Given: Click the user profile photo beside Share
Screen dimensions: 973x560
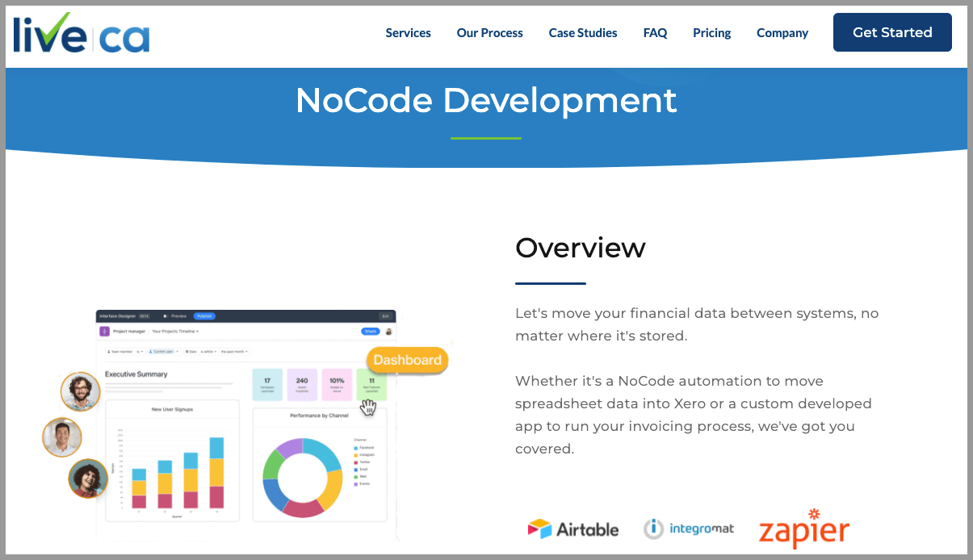Looking at the screenshot, I should click(x=388, y=331).
